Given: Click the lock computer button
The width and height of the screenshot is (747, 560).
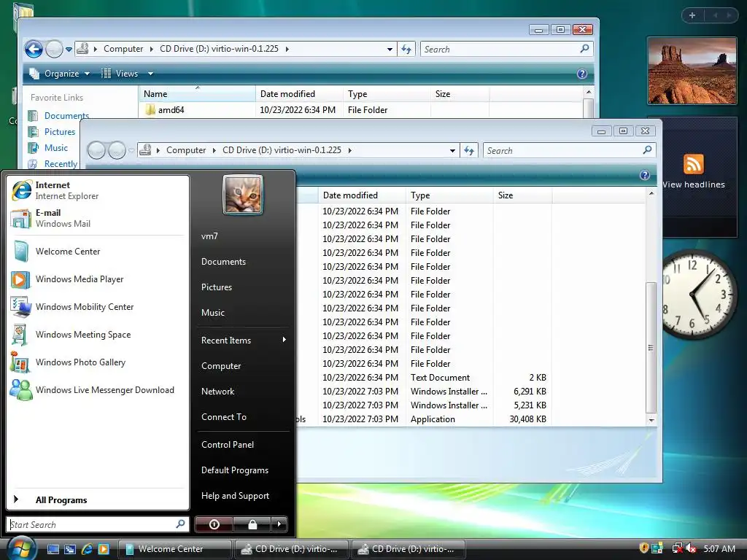Looking at the screenshot, I should 252,524.
